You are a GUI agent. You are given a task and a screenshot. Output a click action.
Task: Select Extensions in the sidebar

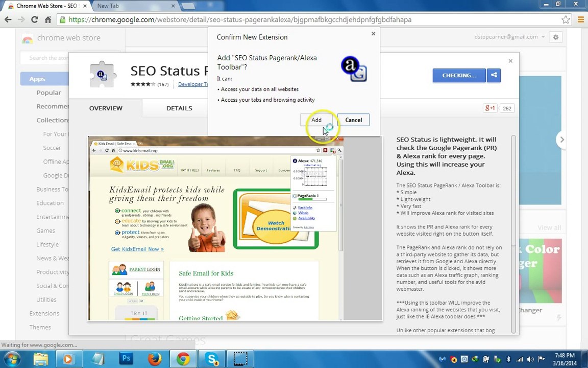point(44,313)
